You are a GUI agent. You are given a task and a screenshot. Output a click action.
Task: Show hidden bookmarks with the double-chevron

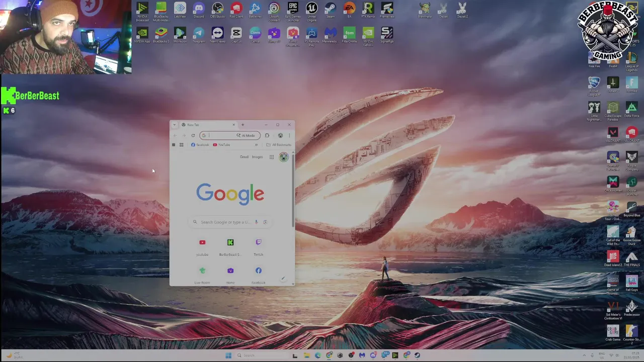(256, 145)
